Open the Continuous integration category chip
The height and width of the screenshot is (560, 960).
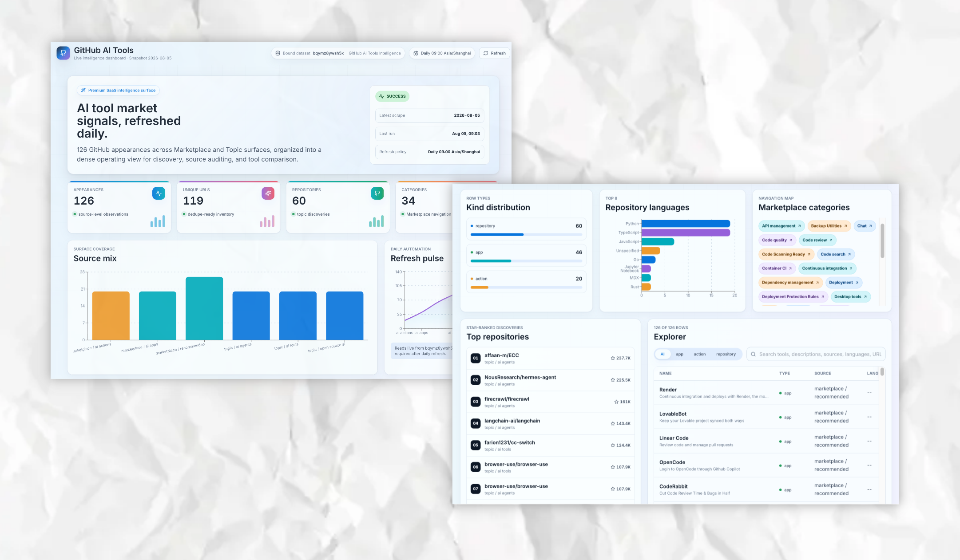pos(827,268)
